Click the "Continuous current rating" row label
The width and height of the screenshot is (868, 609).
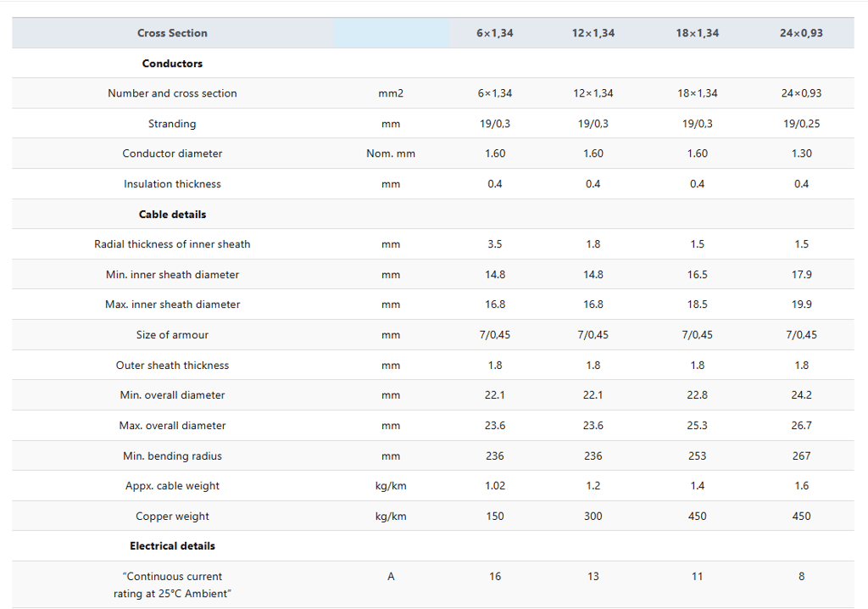click(x=172, y=585)
